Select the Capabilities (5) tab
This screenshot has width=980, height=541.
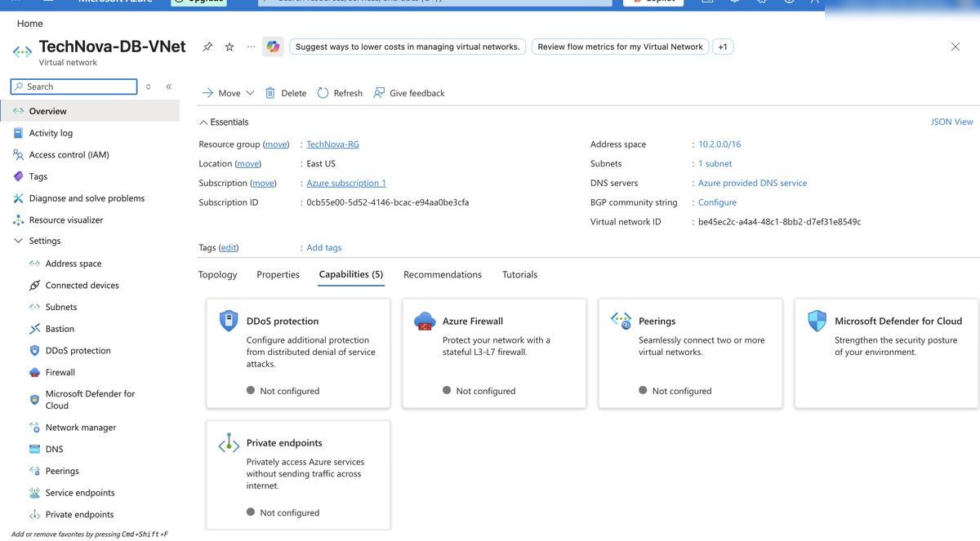351,274
